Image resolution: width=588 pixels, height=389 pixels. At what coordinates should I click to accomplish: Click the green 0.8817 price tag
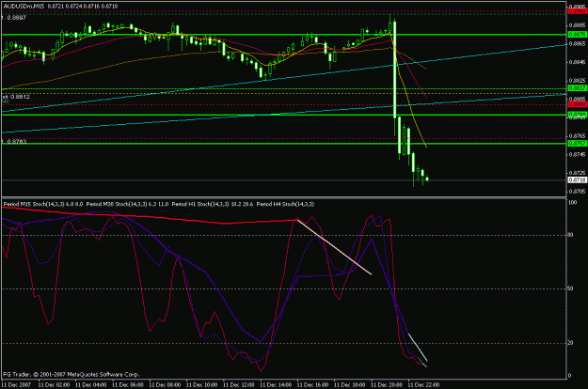[577, 88]
